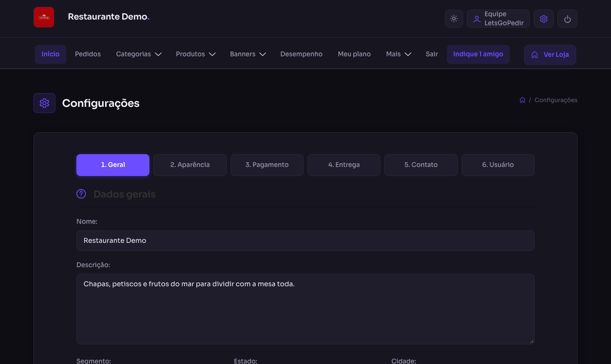Open the Meu plano page

pos(354,54)
